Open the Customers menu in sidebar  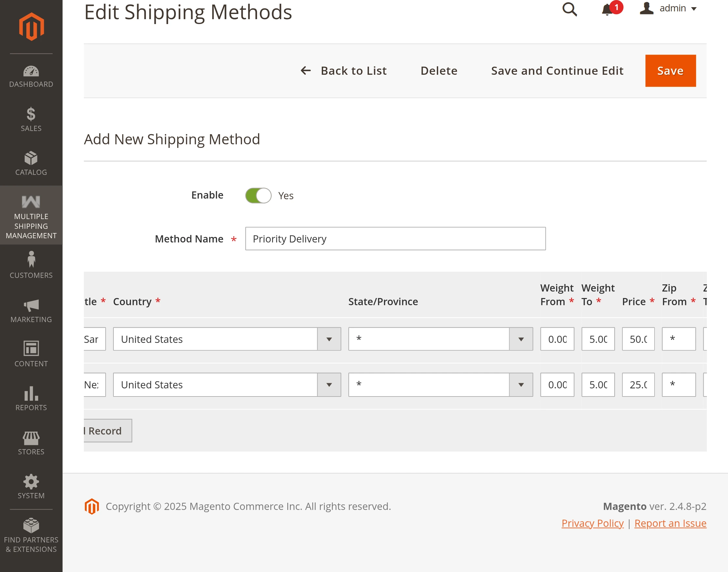point(31,265)
